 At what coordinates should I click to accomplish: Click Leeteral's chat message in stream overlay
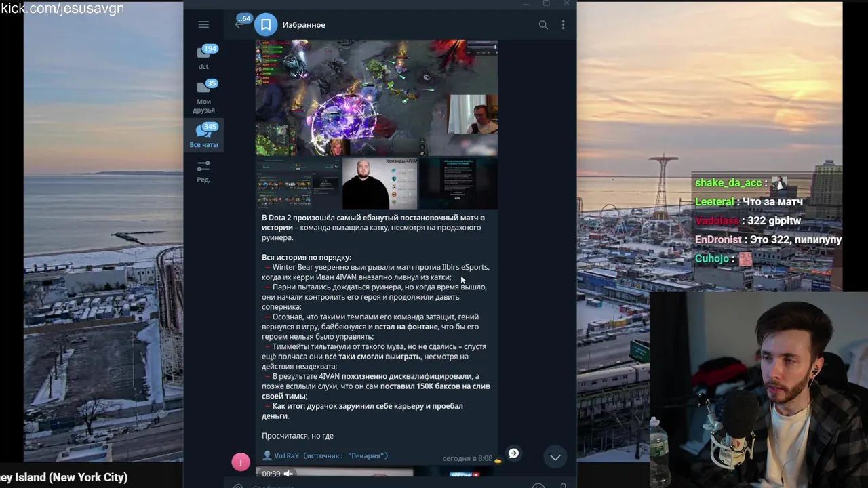(x=749, y=202)
